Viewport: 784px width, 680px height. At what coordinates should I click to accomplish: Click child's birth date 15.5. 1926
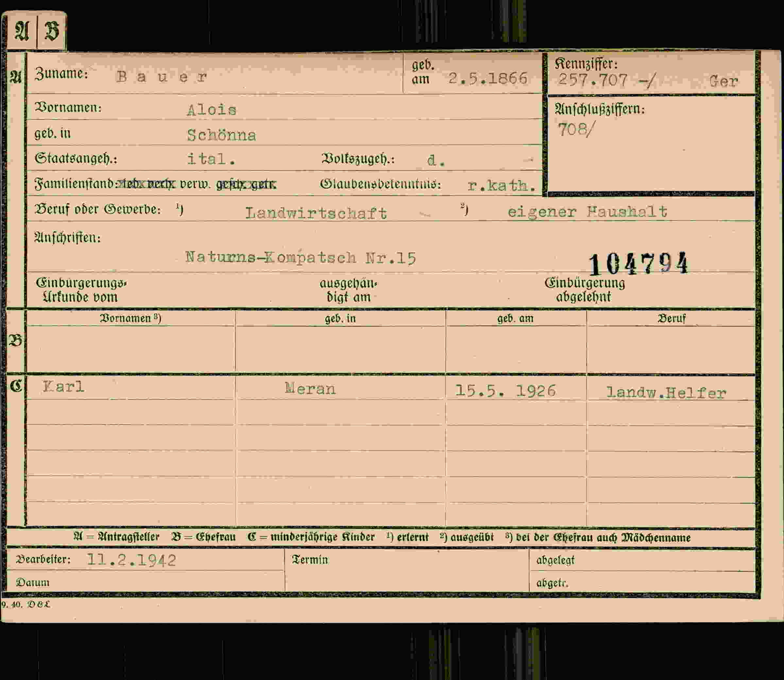pyautogui.click(x=506, y=390)
